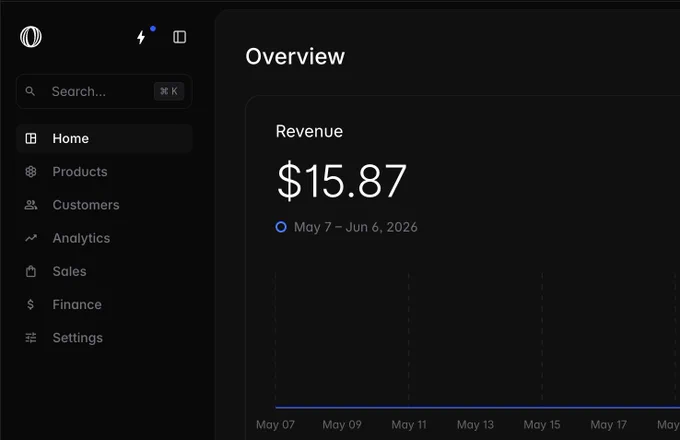This screenshot has width=680, height=440.
Task: Click the May 17 axis label
Action: [x=608, y=425]
